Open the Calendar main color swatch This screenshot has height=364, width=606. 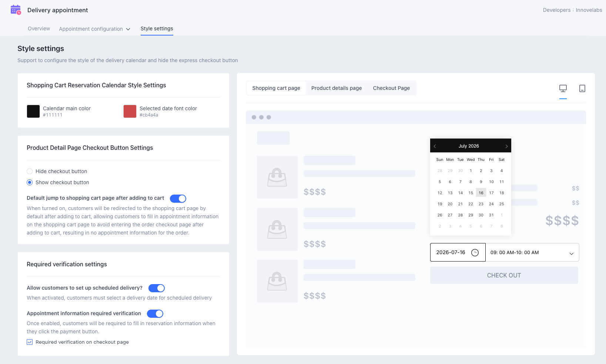point(33,111)
